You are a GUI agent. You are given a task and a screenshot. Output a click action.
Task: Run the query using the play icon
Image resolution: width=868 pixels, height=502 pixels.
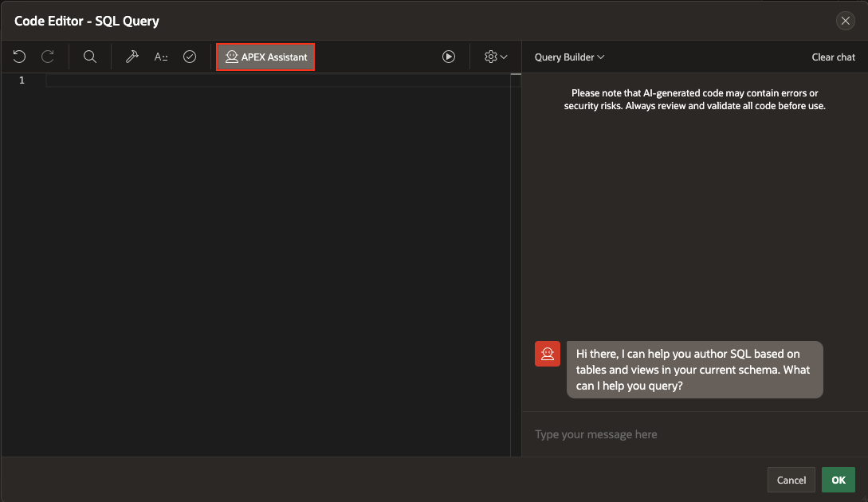click(x=448, y=57)
